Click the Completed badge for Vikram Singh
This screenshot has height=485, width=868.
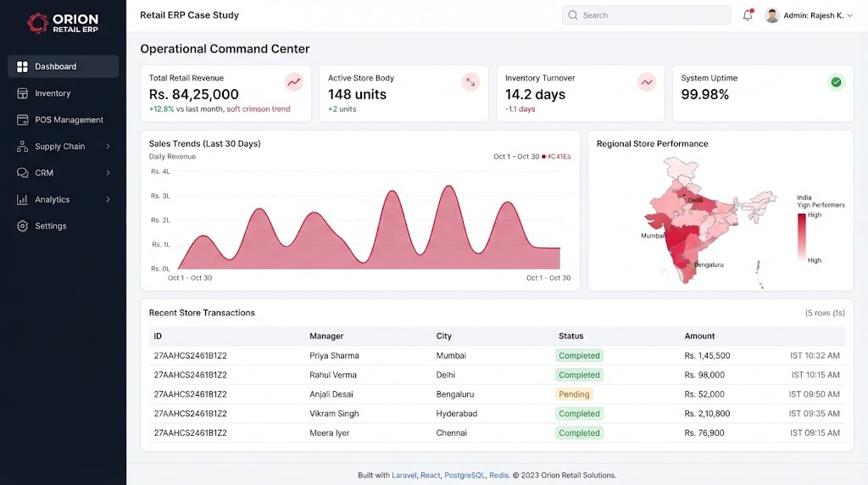point(579,414)
